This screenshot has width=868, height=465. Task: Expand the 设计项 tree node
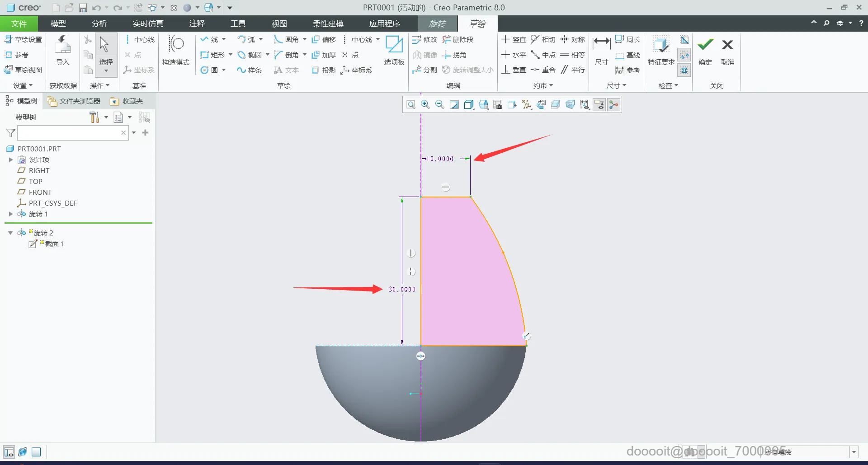point(11,160)
